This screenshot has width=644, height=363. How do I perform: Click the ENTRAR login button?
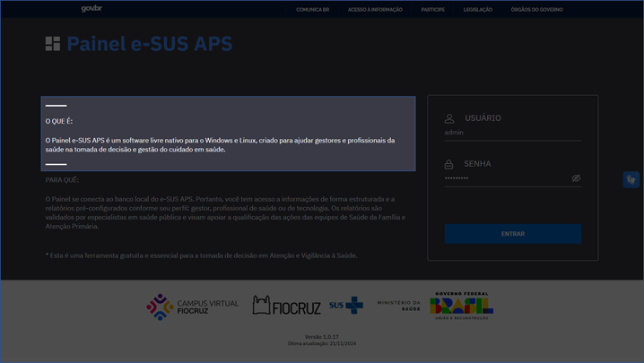[512, 234]
